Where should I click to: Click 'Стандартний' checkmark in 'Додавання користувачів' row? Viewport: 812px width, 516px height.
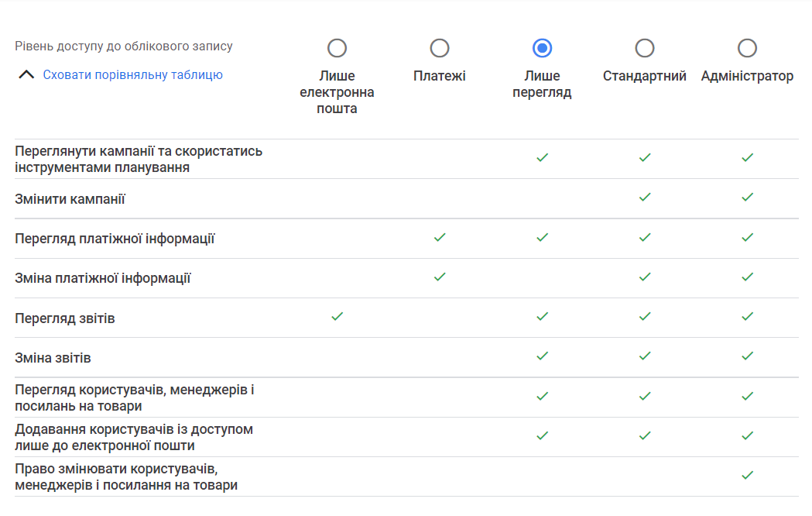(x=645, y=436)
